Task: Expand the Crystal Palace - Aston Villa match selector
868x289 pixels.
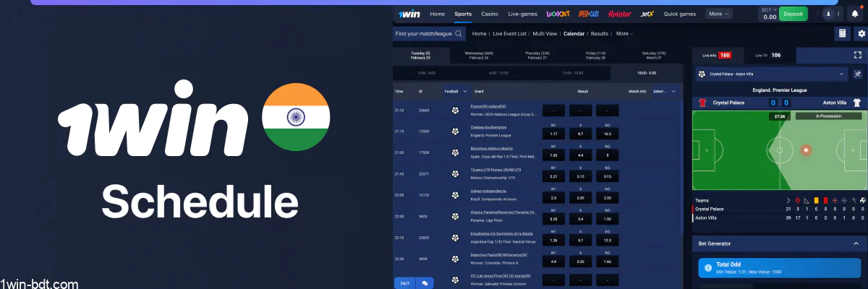Action: [770, 74]
